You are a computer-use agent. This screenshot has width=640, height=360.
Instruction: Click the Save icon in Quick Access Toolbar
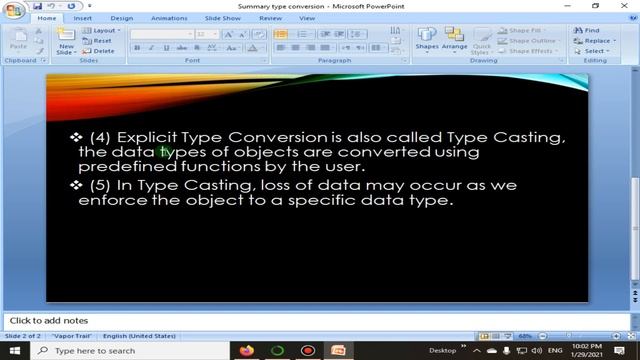pos(38,6)
